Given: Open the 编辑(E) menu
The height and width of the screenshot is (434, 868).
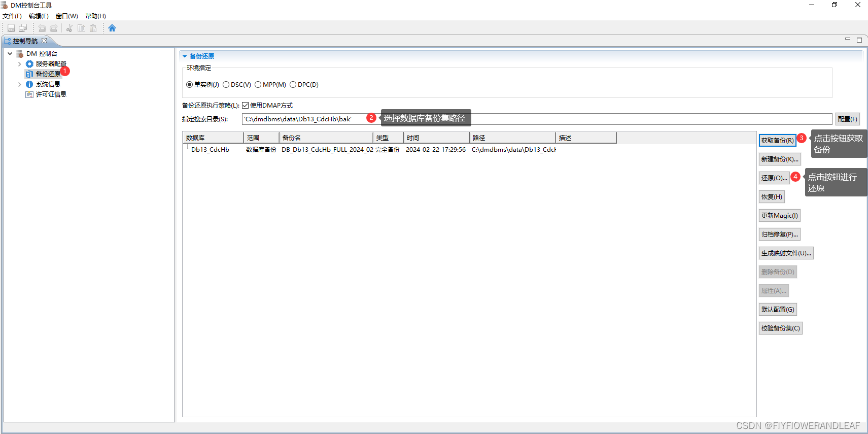Looking at the screenshot, I should (39, 16).
